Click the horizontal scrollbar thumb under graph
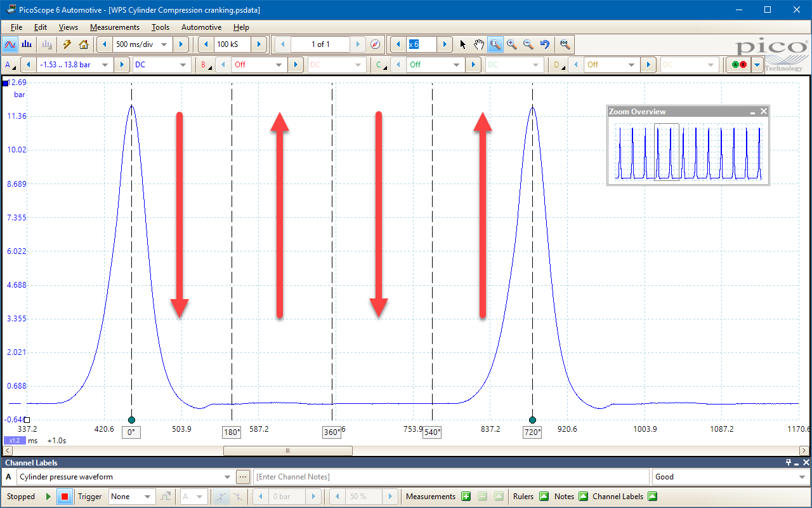The width and height of the screenshot is (812, 508). click(x=287, y=450)
